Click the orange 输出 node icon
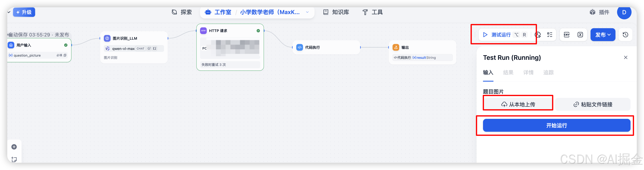Viewport: 644px width, 170px height. click(x=396, y=47)
